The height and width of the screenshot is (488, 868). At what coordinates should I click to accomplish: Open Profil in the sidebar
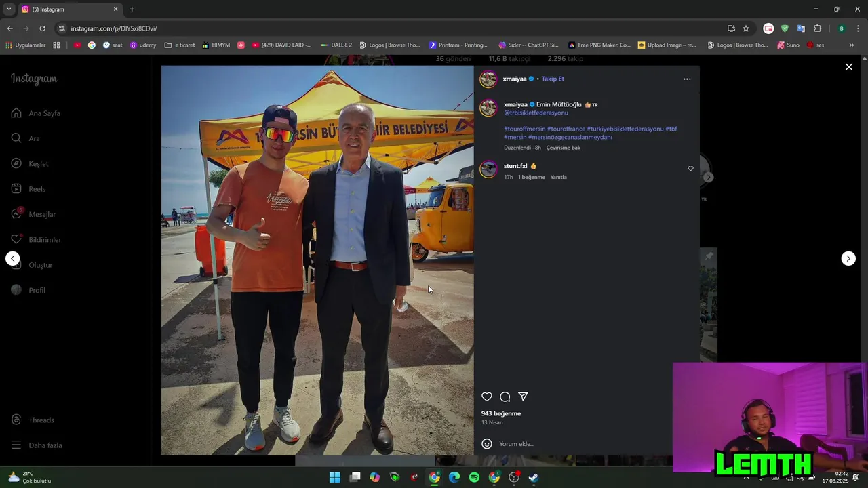pyautogui.click(x=28, y=290)
